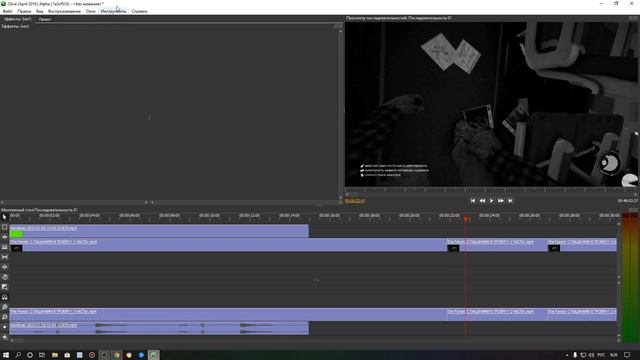Select the Pointer tool in the timeline toolbar
The height and width of the screenshot is (360, 640).
pyautogui.click(x=4, y=217)
